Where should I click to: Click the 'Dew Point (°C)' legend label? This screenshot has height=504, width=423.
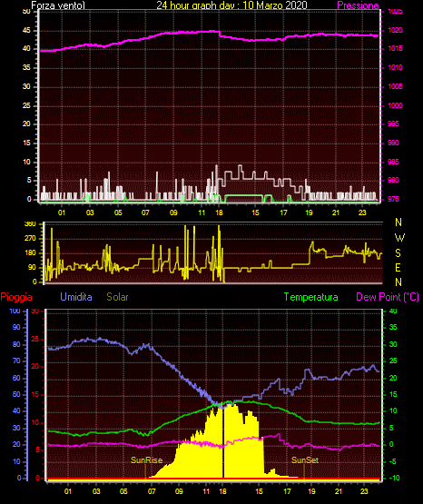coord(388,297)
